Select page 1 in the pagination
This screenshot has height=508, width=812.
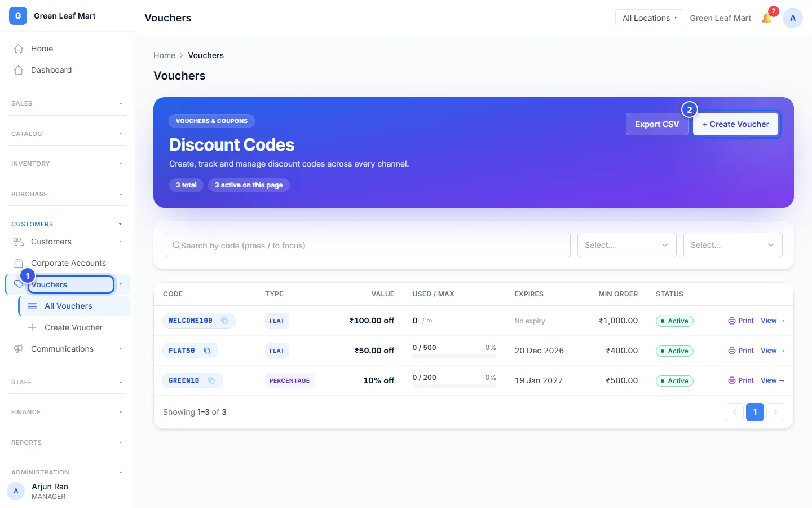coord(755,412)
